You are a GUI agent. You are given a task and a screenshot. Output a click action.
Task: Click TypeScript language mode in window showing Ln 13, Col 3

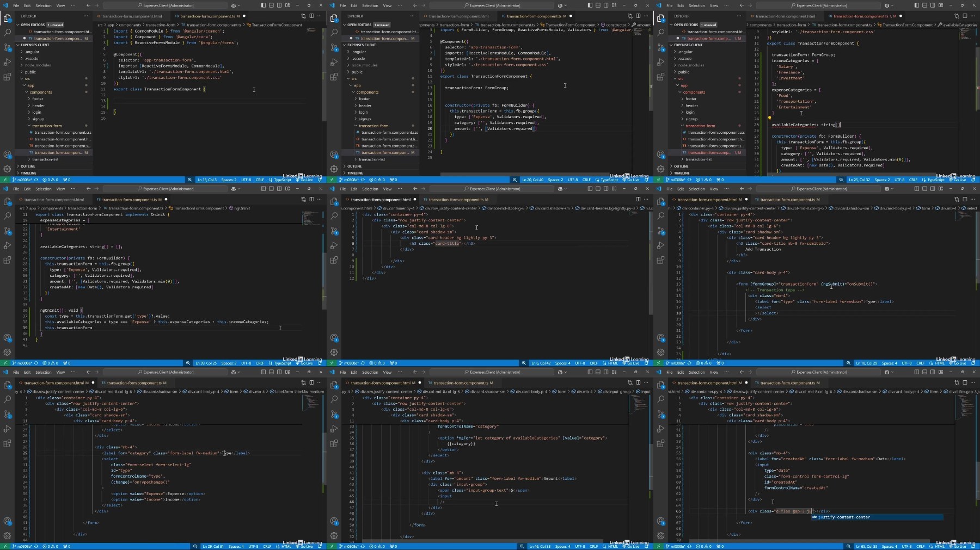click(283, 180)
